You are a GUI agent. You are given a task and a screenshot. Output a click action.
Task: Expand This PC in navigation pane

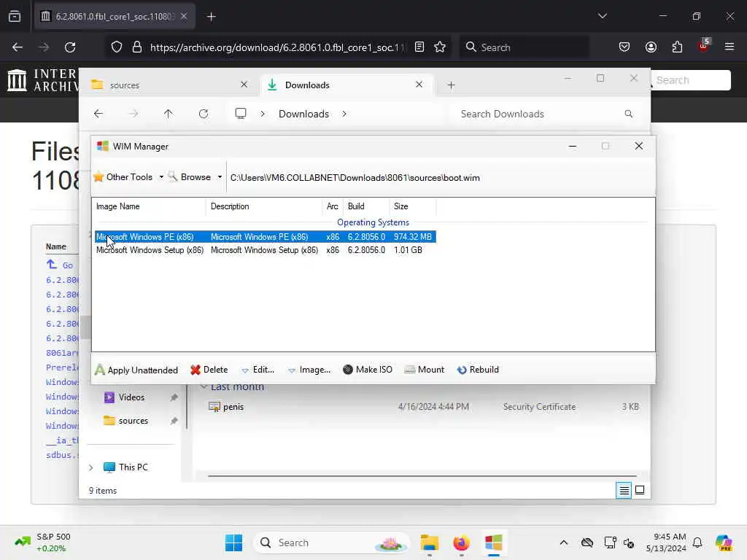91,467
